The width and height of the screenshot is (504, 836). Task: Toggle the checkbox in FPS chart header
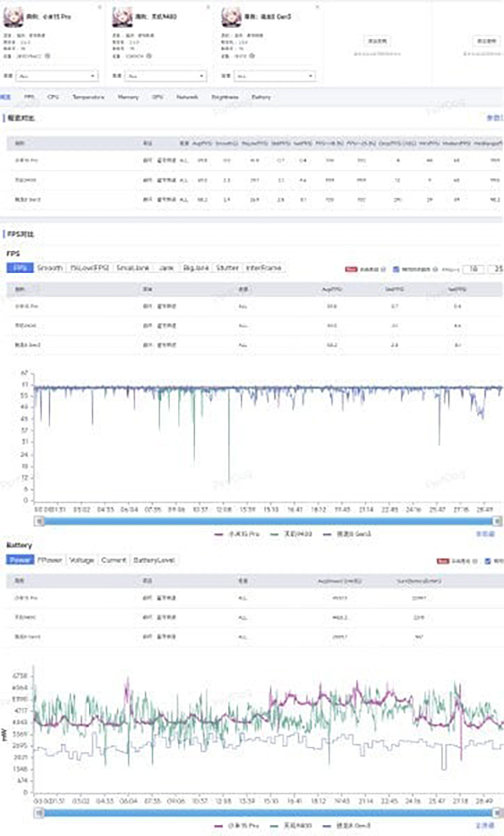click(x=396, y=269)
